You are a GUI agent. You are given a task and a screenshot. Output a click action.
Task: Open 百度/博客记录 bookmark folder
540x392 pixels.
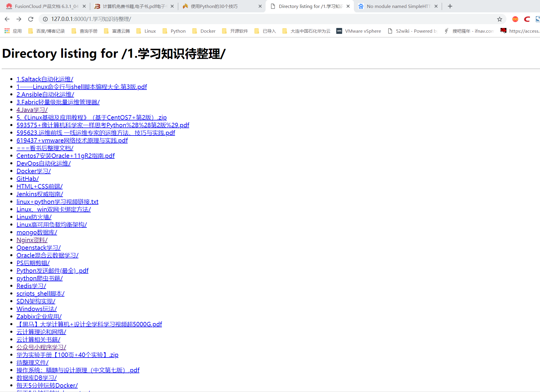tap(47, 31)
